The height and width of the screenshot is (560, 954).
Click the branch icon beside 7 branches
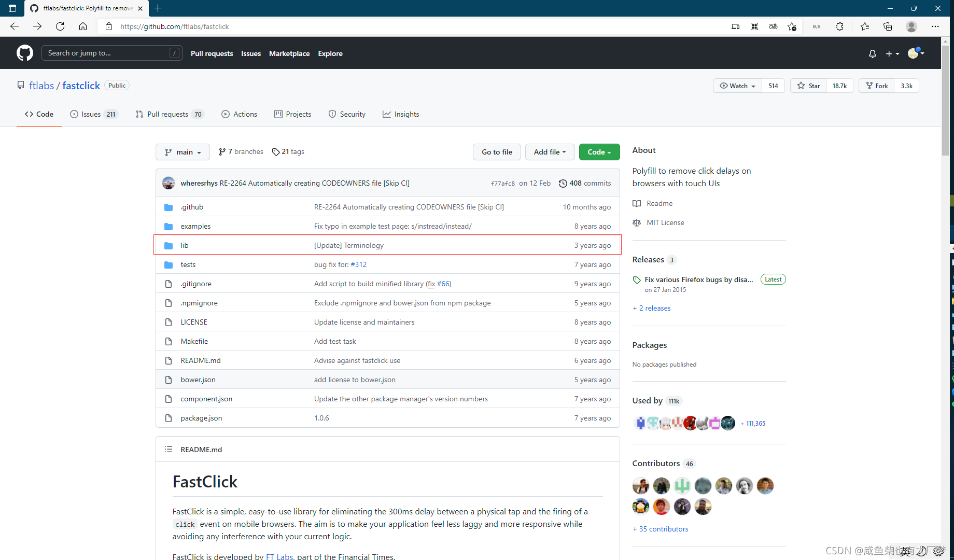click(222, 151)
